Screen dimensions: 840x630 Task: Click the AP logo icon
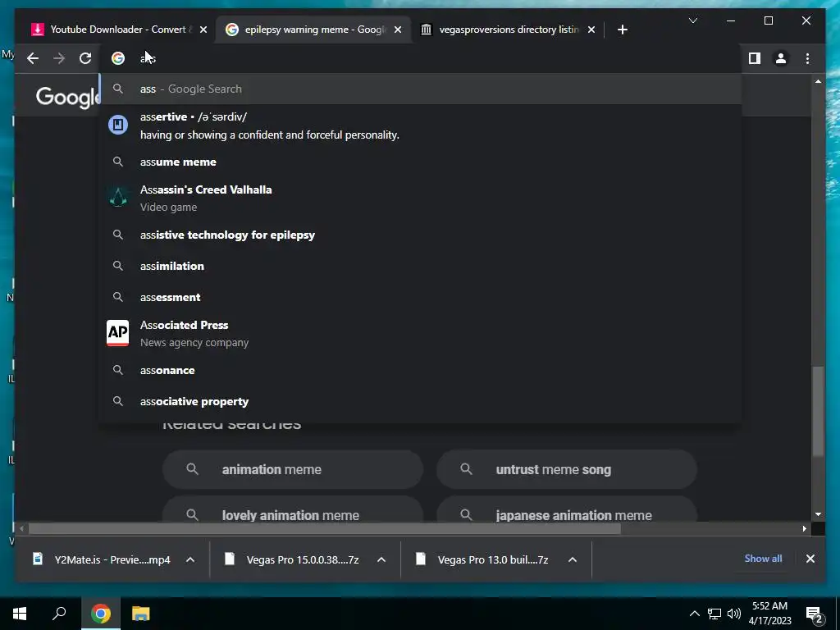(118, 333)
